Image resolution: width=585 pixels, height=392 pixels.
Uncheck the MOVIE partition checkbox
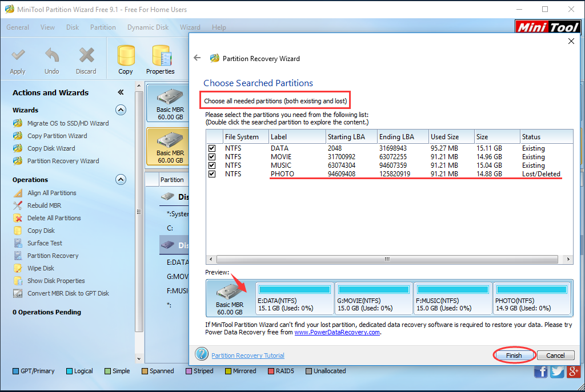click(x=212, y=157)
